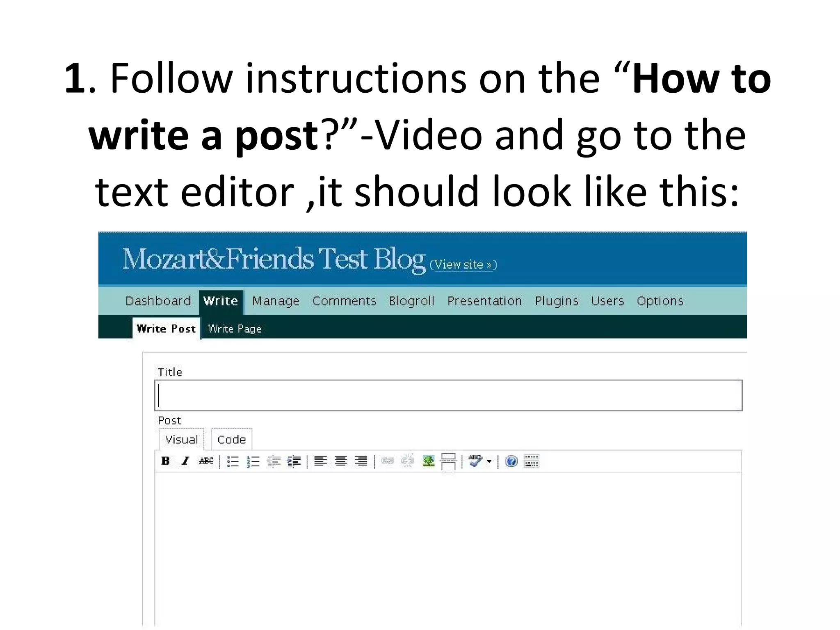Expand the spell checker language dropdown arrow
The width and height of the screenshot is (840, 630).
click(x=489, y=461)
